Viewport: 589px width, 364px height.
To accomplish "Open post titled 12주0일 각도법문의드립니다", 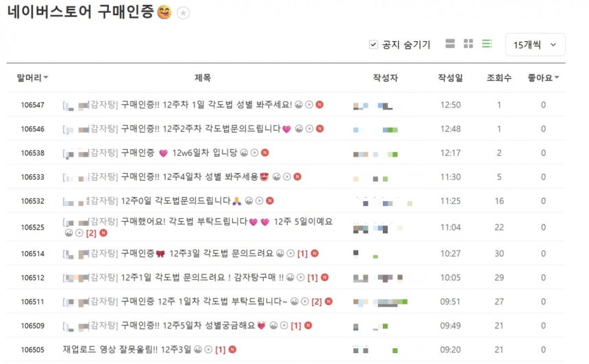I will 175,200.
